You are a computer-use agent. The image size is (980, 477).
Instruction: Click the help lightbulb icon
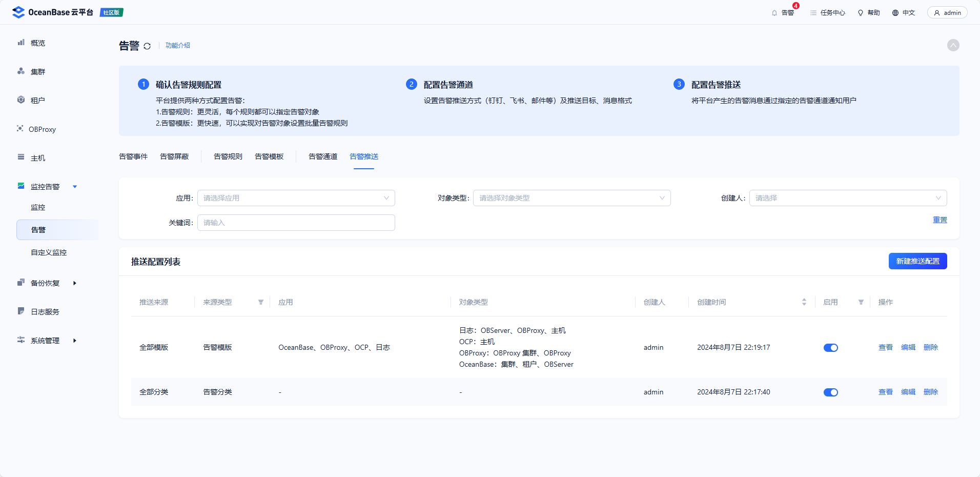(861, 13)
